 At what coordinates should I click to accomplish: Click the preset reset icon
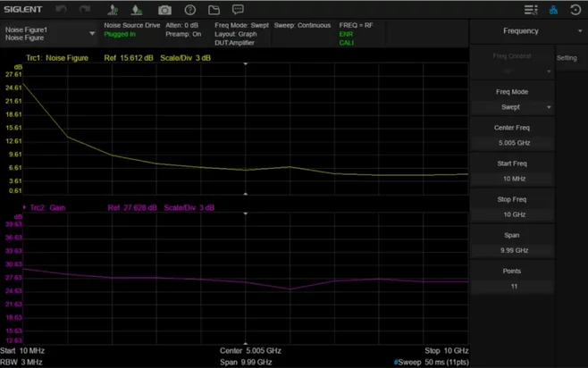pyautogui.click(x=575, y=9)
